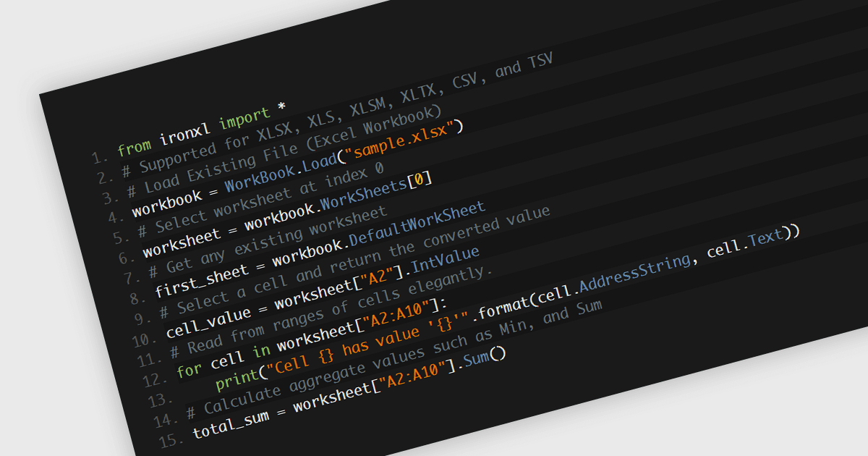
Task: Click the 'from ironxl import *' line
Action: pos(202,129)
